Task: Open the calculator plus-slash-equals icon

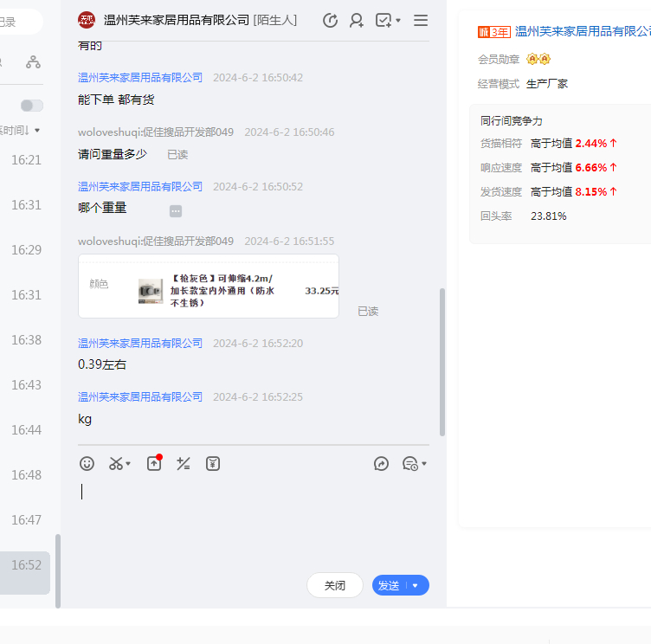Action: pos(183,464)
